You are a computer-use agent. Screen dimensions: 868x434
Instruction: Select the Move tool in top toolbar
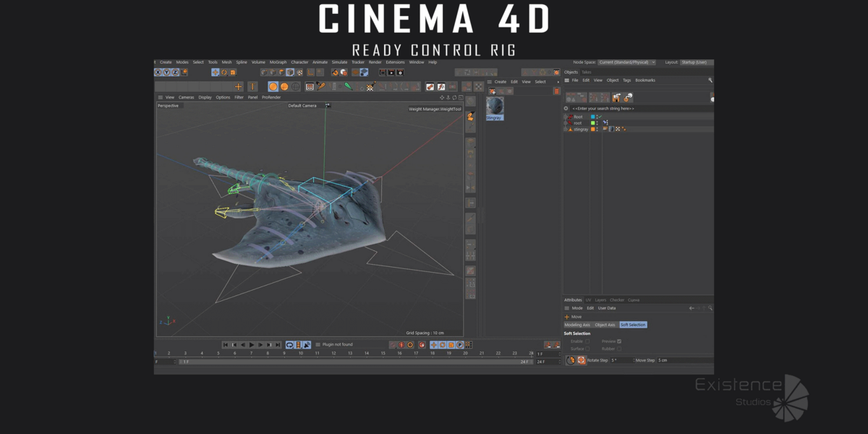tap(216, 72)
